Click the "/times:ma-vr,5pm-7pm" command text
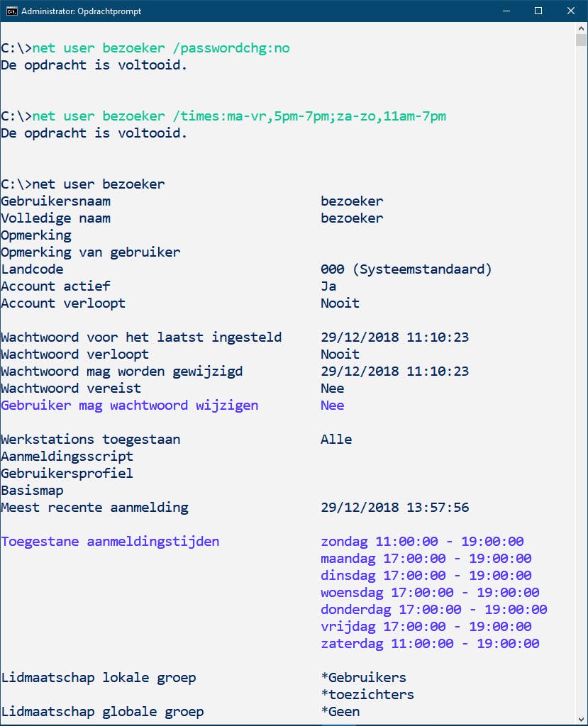This screenshot has height=726, width=588. [x=259, y=116]
